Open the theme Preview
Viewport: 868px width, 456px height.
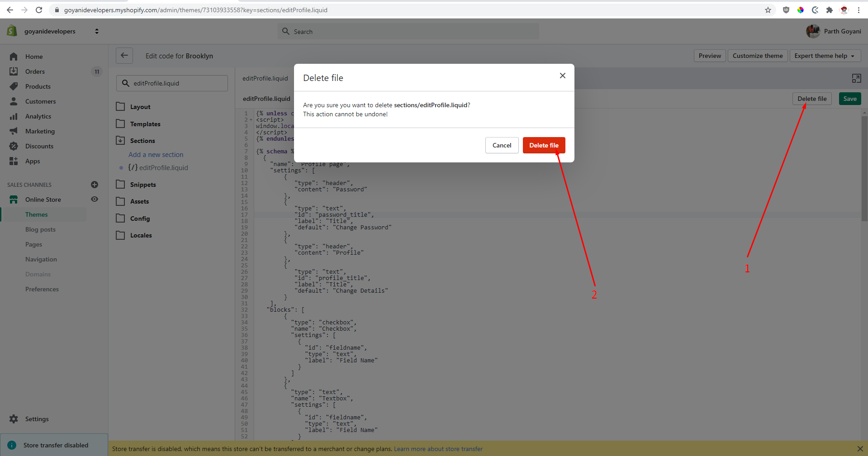710,56
